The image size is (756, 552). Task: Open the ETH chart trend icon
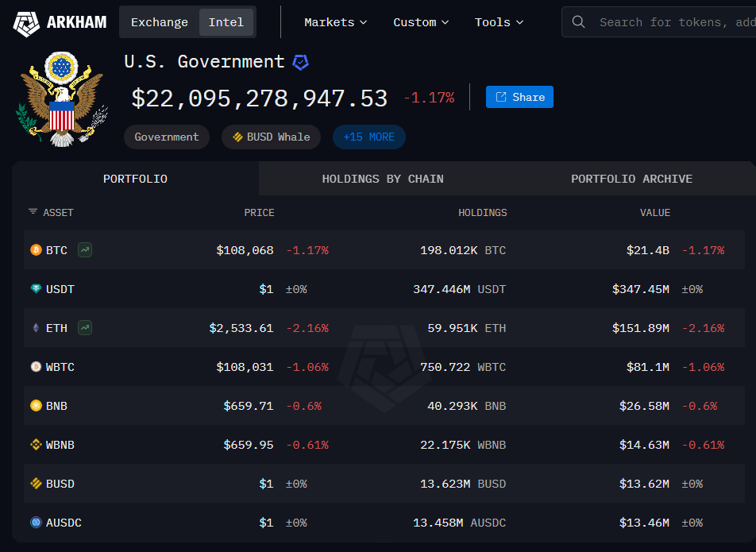tap(85, 328)
